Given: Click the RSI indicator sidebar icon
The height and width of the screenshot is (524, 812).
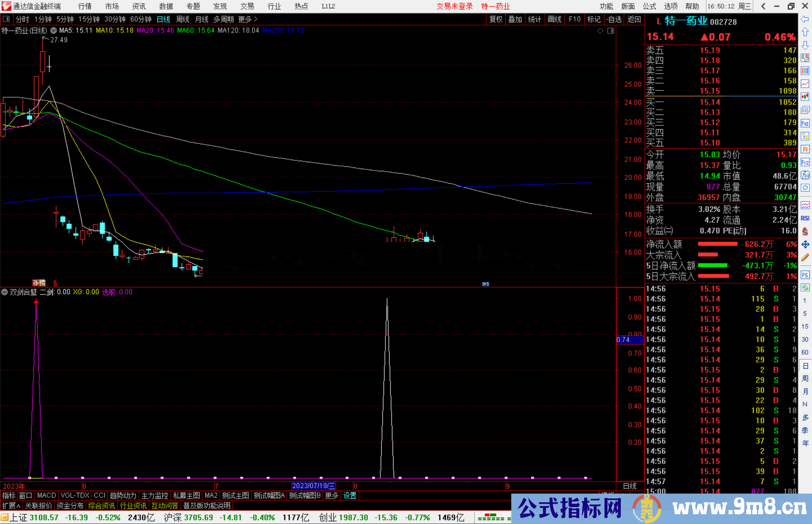Looking at the screenshot, I should [x=805, y=218].
